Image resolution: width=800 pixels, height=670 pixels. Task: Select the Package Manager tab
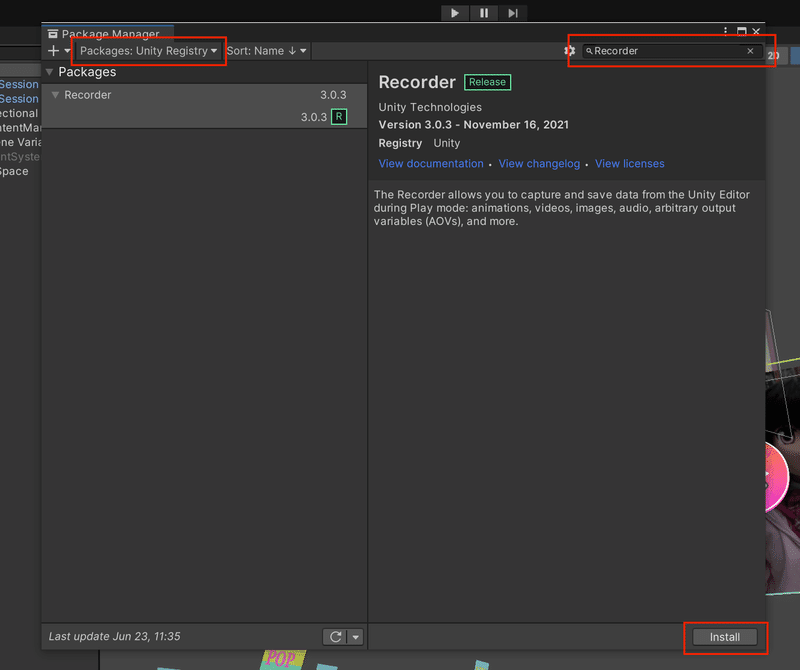(x=108, y=34)
